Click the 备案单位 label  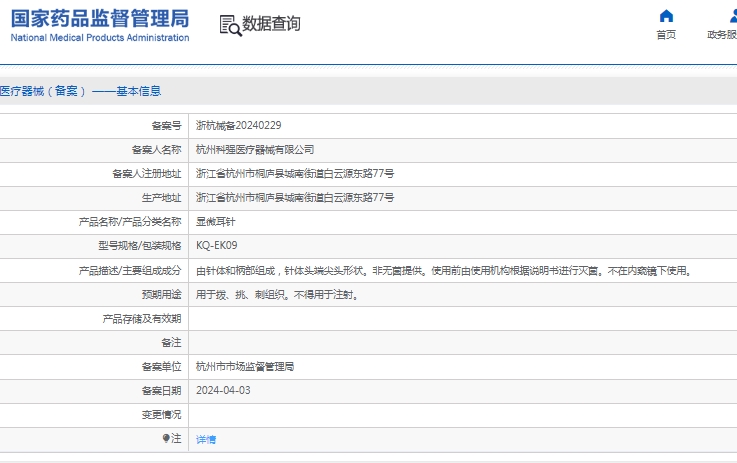[x=161, y=367]
